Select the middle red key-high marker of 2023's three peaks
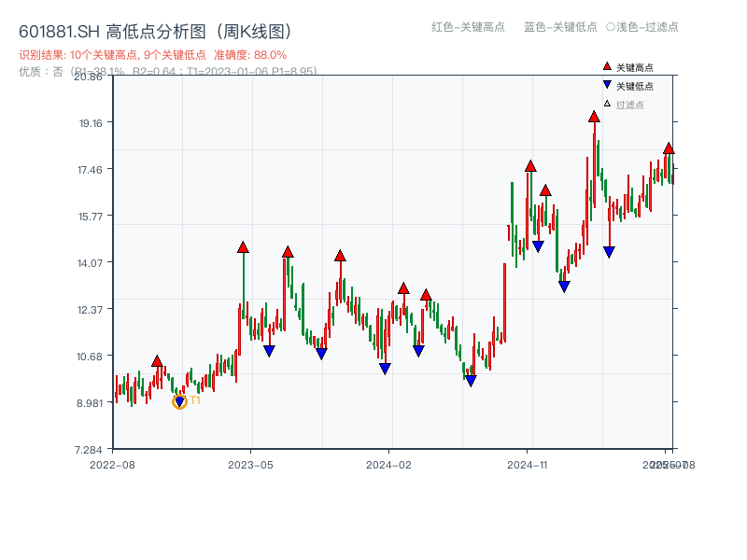Screen dimensions: 747x560 click(288, 252)
